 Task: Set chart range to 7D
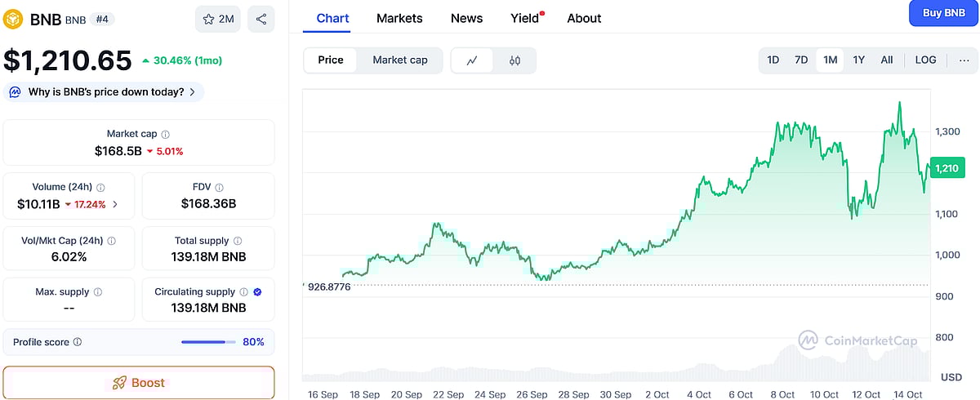pos(801,60)
